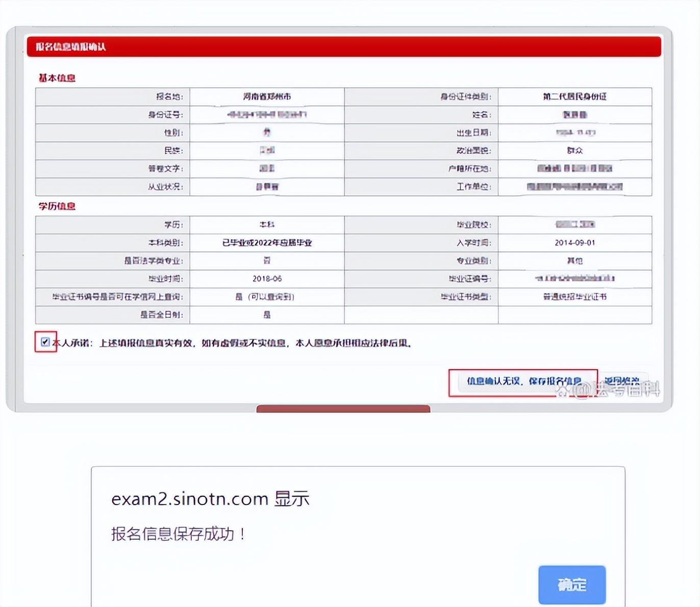Screen dimensions: 700x607
Task: Select the 学历信息 section heading
Action: (57, 206)
